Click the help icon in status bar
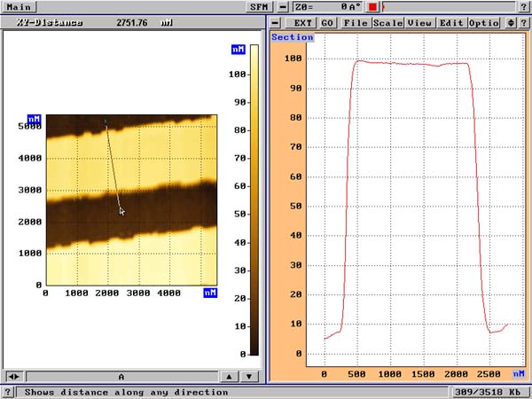The image size is (532, 399). click(9, 391)
